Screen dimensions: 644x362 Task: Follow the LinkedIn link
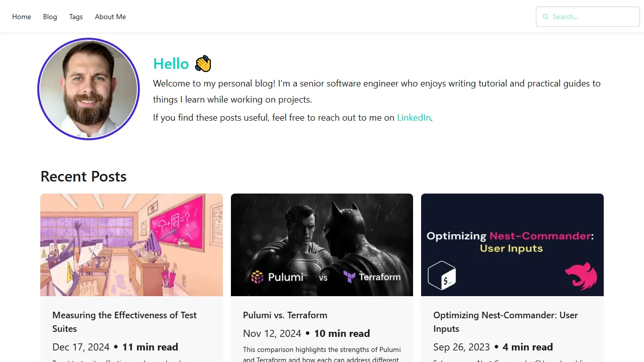click(x=414, y=118)
